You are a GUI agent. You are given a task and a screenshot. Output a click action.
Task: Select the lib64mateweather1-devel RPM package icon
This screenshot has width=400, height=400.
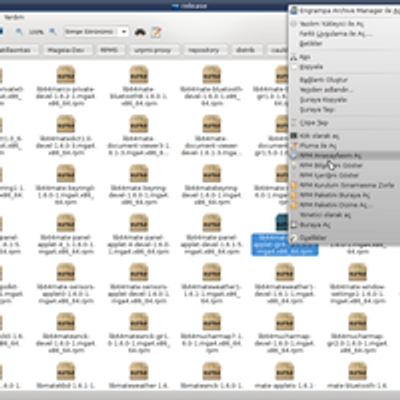(284, 272)
